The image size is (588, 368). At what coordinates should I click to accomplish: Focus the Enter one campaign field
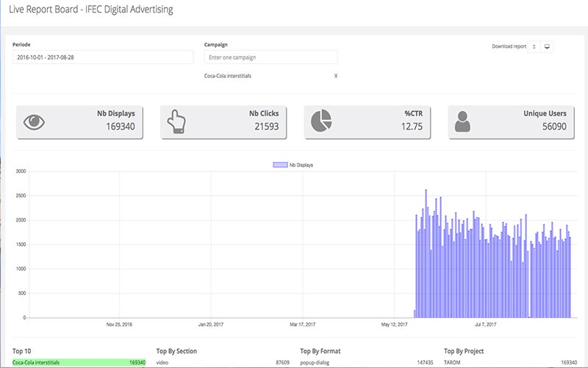point(270,57)
